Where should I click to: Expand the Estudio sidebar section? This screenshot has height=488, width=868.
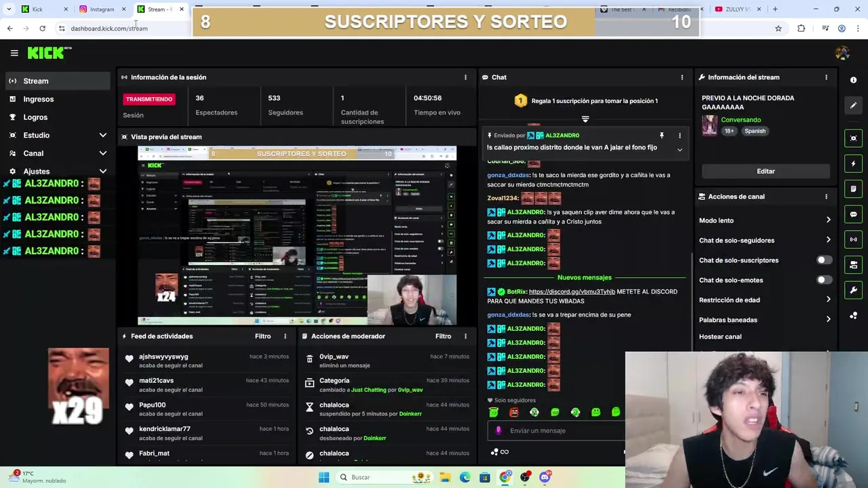click(103, 136)
